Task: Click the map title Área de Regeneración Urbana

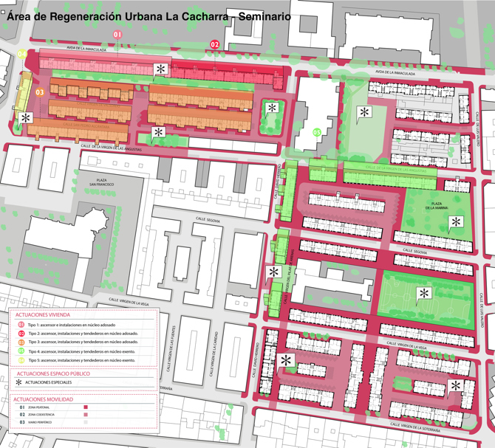Action: [x=148, y=16]
